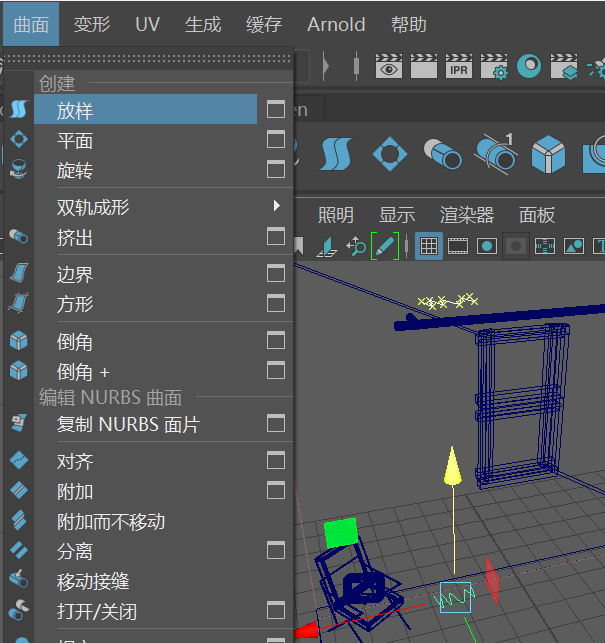605x643 pixels.
Task: Render current frame clapperboard icon
Action: [424, 66]
